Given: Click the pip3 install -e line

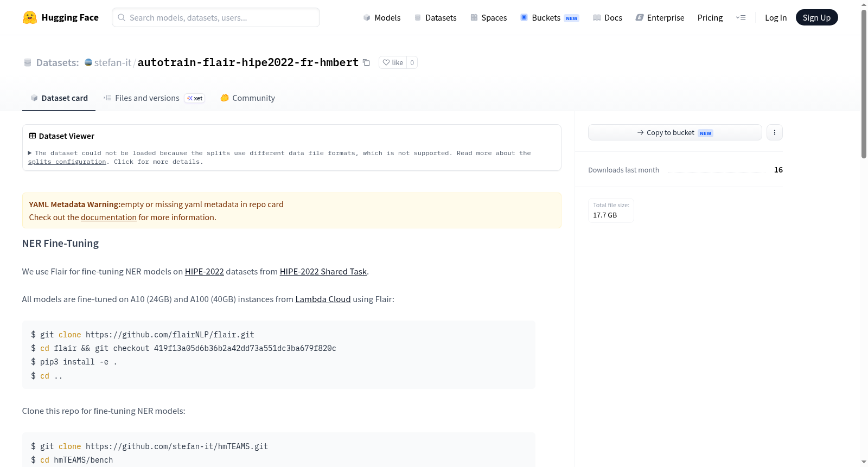Looking at the screenshot, I should [x=74, y=362].
